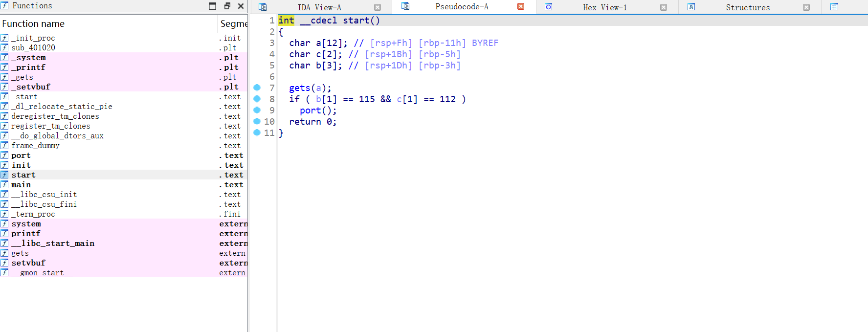The image size is (868, 332).
Task: Click the port() call in pseudocode
Action: tap(318, 111)
